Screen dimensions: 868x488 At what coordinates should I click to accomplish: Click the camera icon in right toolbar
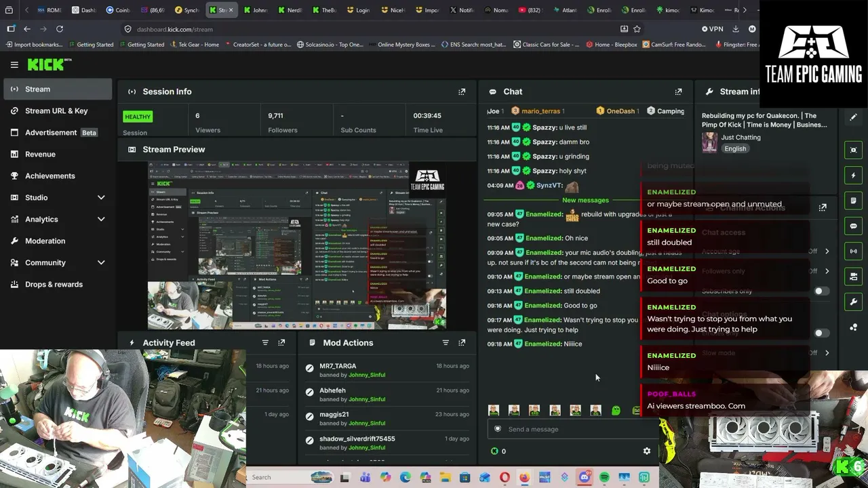[853, 277]
